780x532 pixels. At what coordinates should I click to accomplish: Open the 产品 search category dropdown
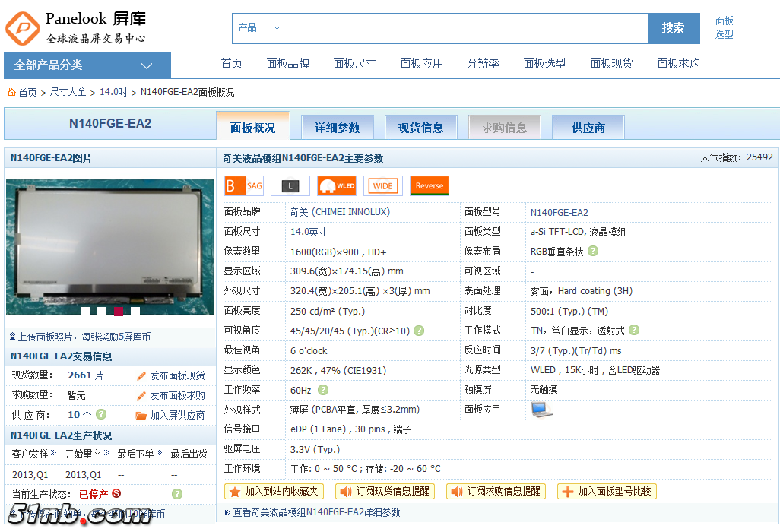coord(258,28)
